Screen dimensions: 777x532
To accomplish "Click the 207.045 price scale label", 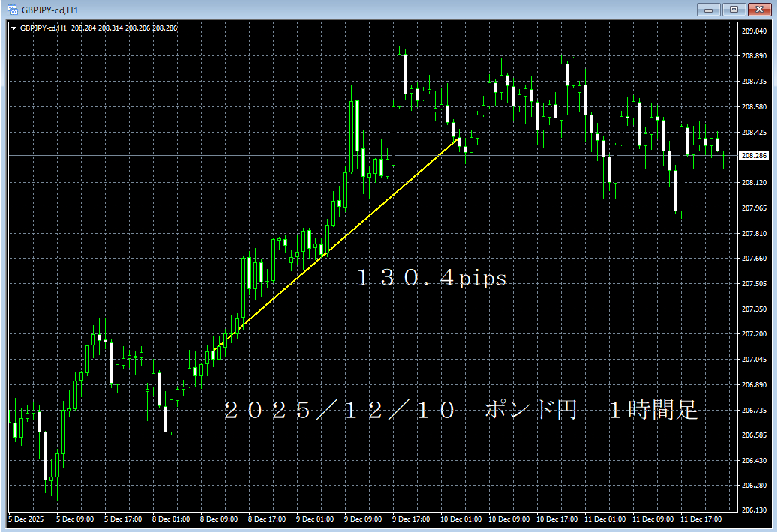I will pos(754,360).
